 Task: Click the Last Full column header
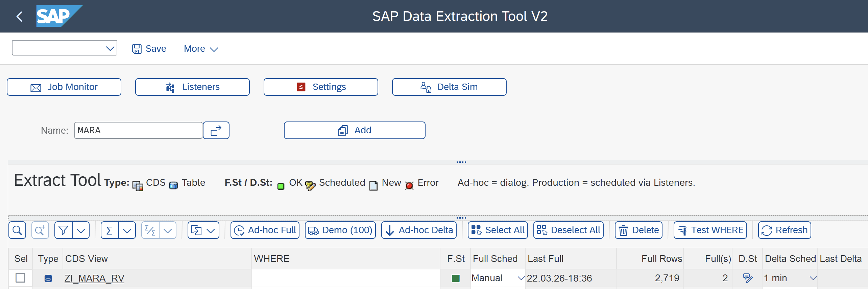[x=571, y=259]
